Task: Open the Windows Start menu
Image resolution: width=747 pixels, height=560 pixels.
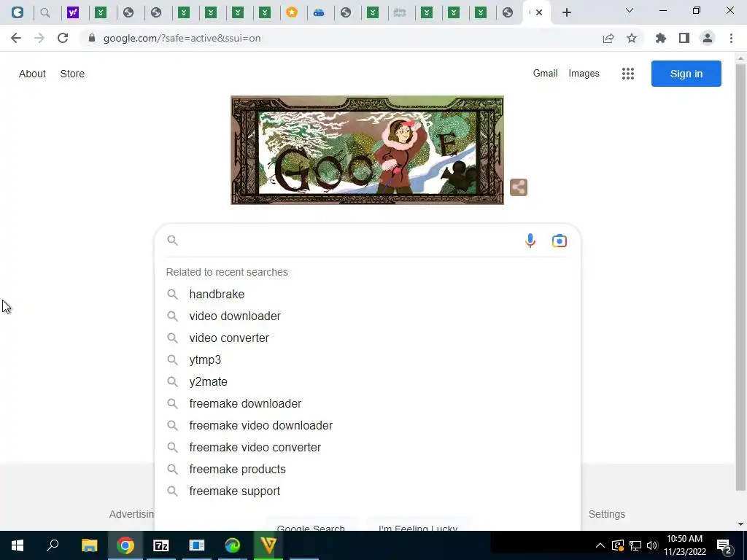Action: point(18,545)
